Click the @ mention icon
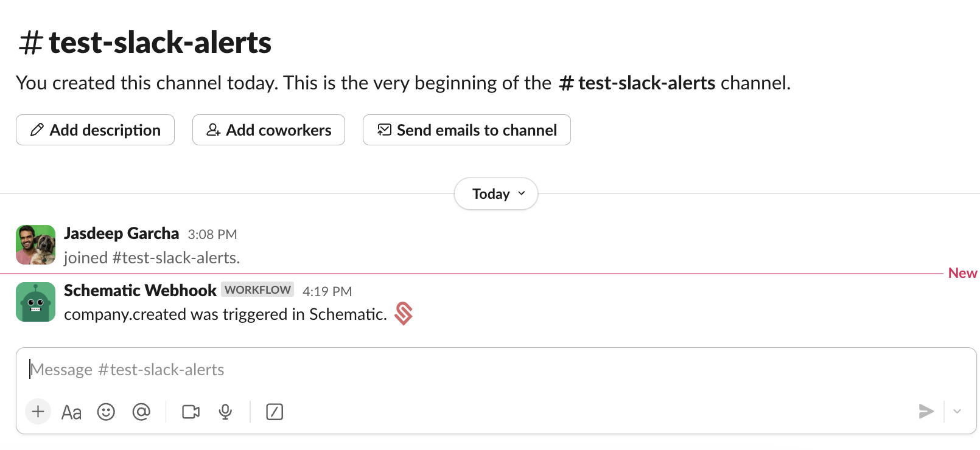 pos(141,412)
